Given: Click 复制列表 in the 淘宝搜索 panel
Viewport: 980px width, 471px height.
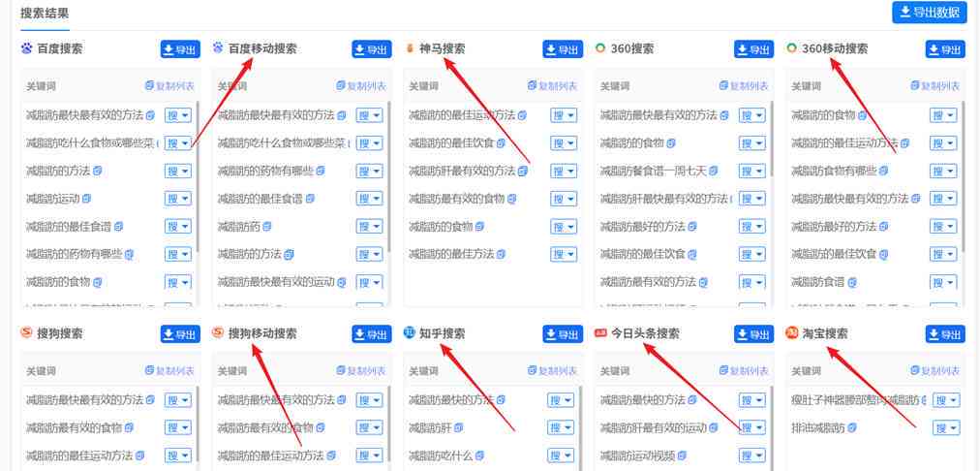Looking at the screenshot, I should [x=935, y=370].
